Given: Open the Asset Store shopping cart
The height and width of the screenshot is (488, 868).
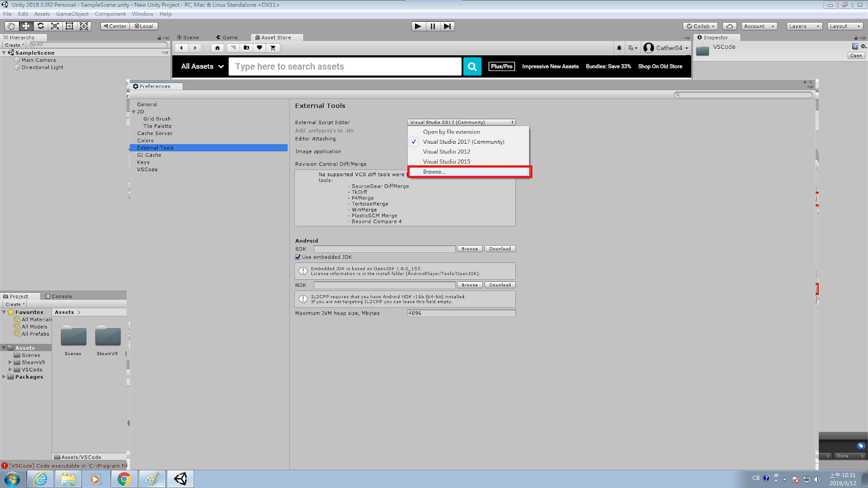Looking at the screenshot, I should (273, 48).
